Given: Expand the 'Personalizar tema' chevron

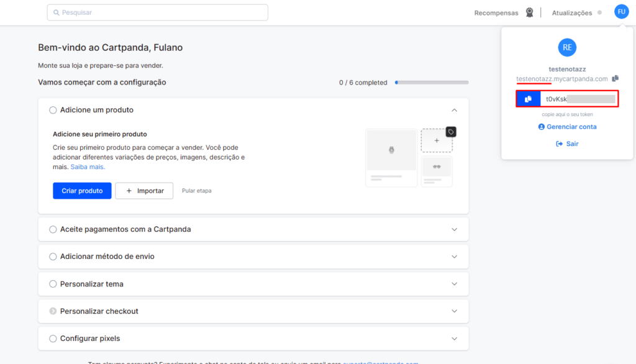Looking at the screenshot, I should [x=454, y=284].
